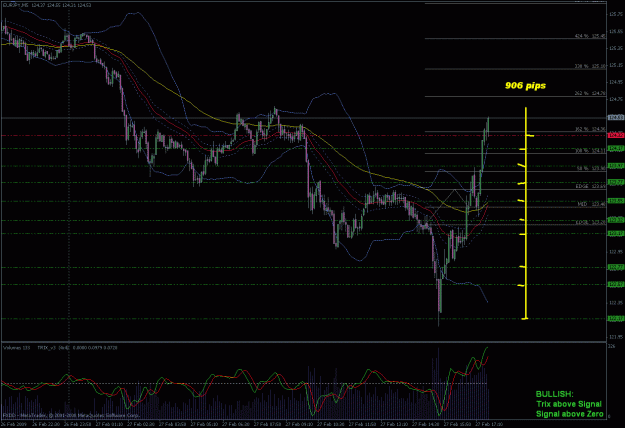Click the "125.75" price axis value
Viewport: 625px width, 428px height.
(x=616, y=14)
